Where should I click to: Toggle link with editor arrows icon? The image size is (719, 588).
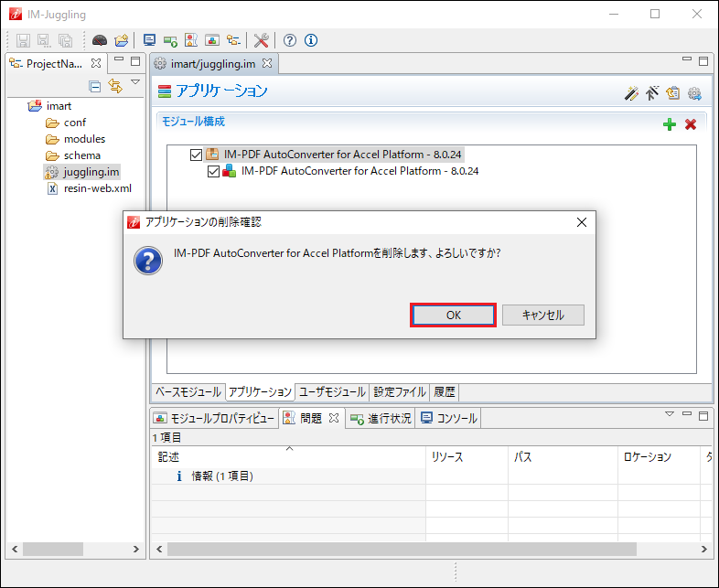(115, 86)
